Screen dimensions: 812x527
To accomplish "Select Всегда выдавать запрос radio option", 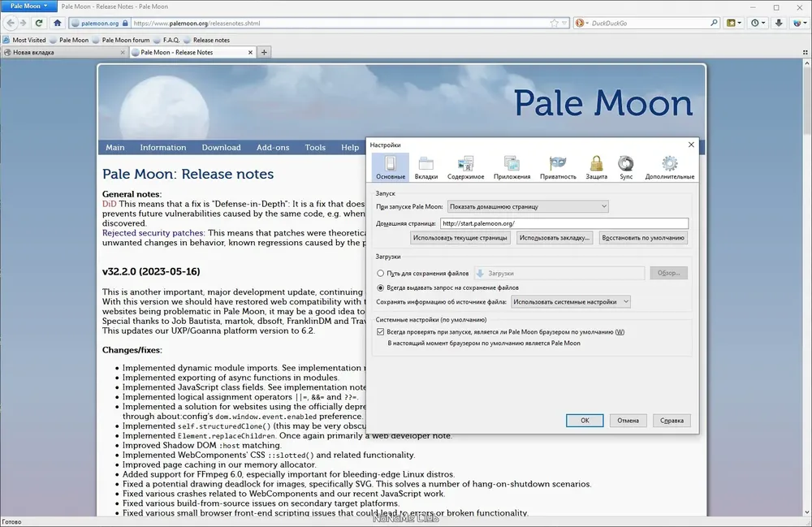I will point(381,287).
